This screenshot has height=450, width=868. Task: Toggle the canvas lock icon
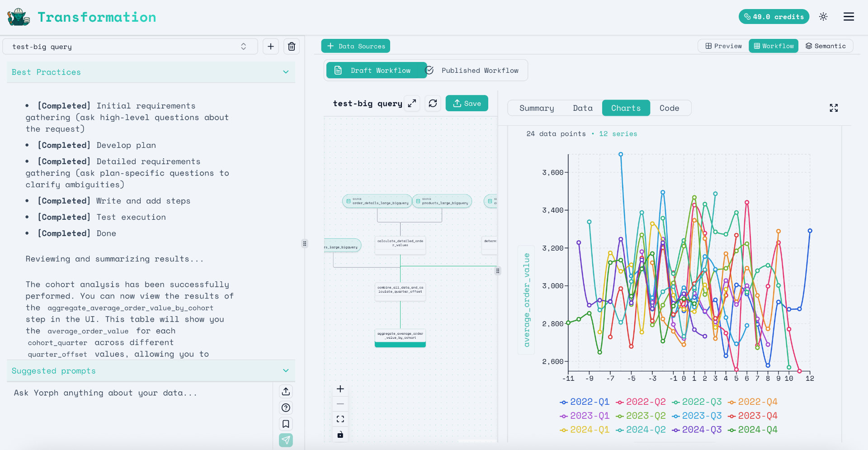point(340,435)
